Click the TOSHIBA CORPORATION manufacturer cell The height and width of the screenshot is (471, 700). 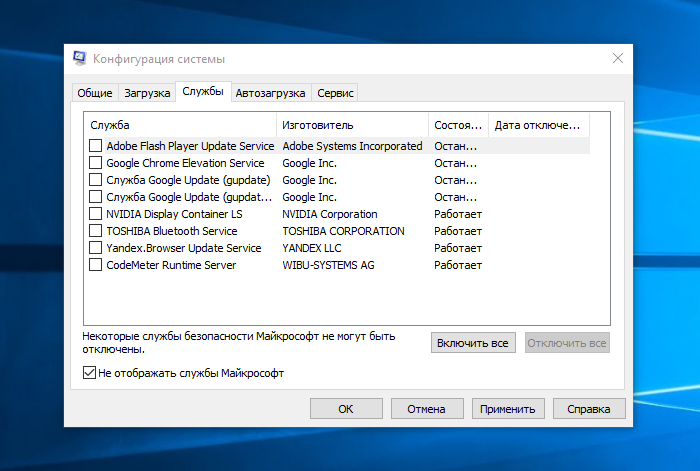click(343, 231)
